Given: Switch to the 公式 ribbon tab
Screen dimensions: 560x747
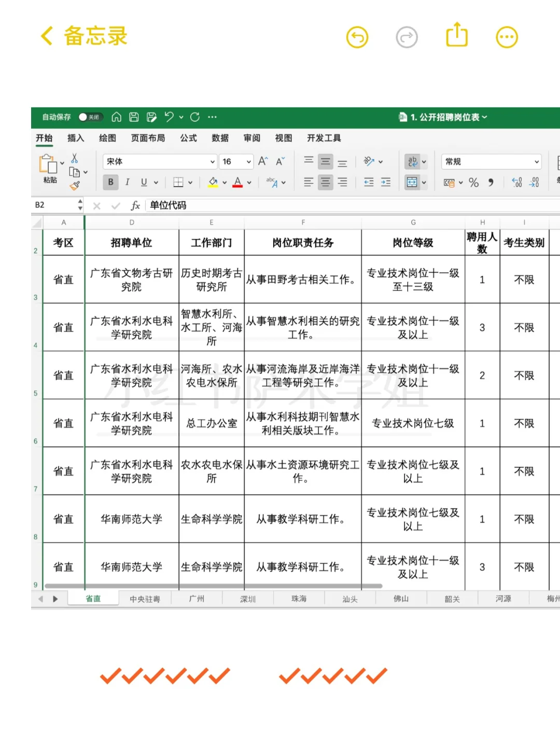Looking at the screenshot, I should coord(188,138).
